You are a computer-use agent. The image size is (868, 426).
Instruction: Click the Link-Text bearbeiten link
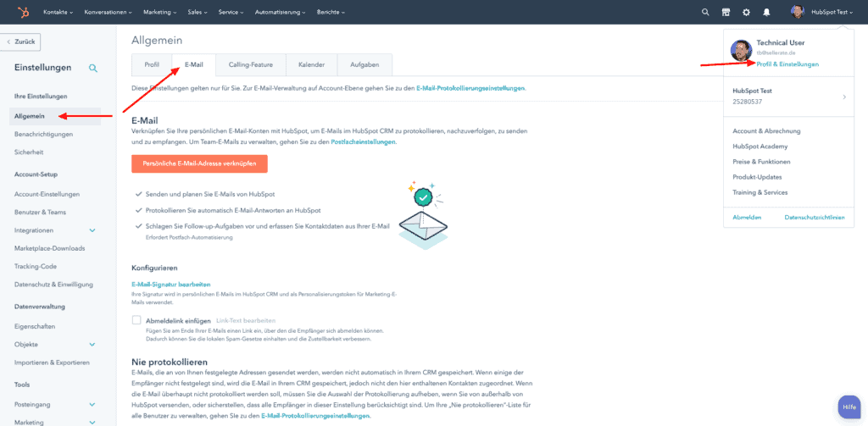coord(246,320)
